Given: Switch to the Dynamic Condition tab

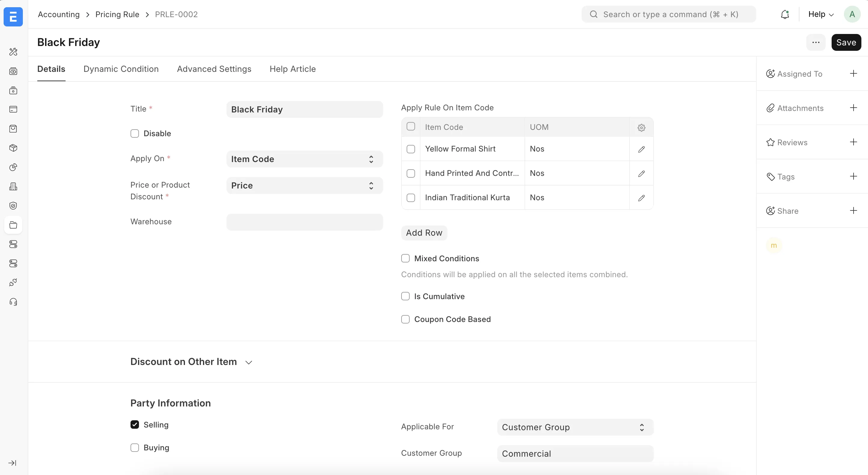Looking at the screenshot, I should tap(121, 69).
